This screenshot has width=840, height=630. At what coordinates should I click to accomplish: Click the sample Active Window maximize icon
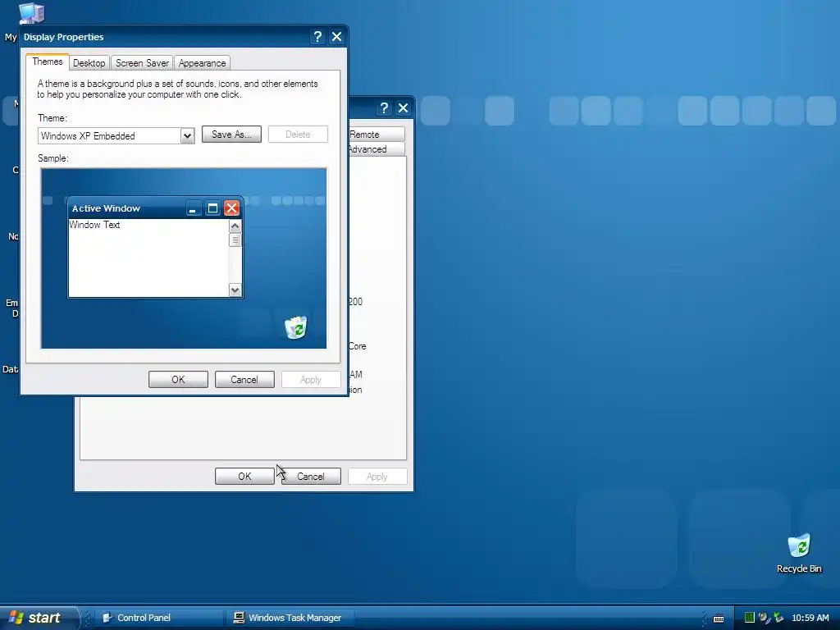(x=212, y=208)
